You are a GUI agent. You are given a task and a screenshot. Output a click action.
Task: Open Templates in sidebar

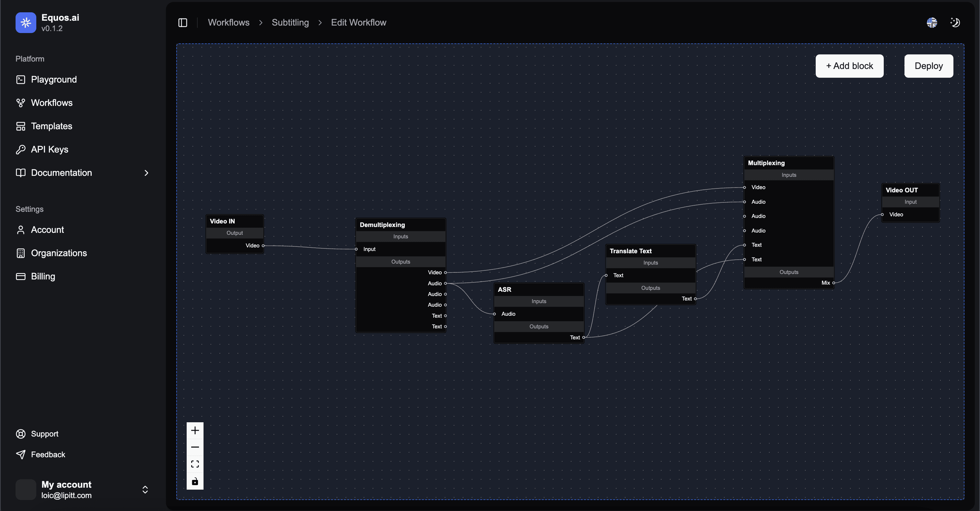tap(51, 126)
